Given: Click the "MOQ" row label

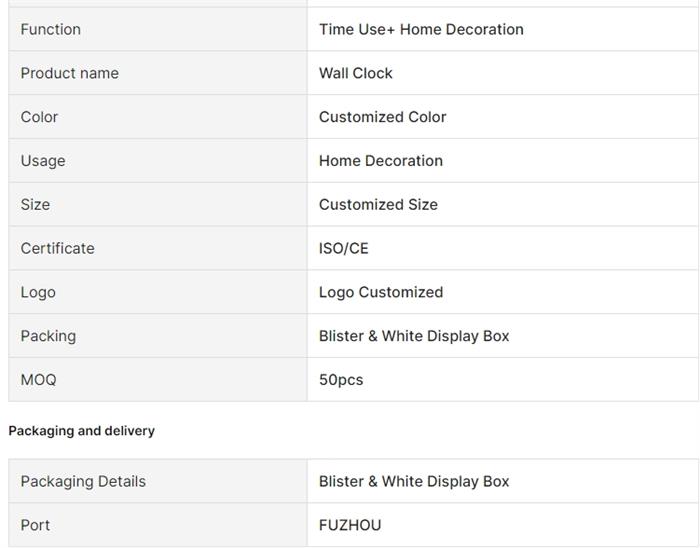Looking at the screenshot, I should (38, 380).
